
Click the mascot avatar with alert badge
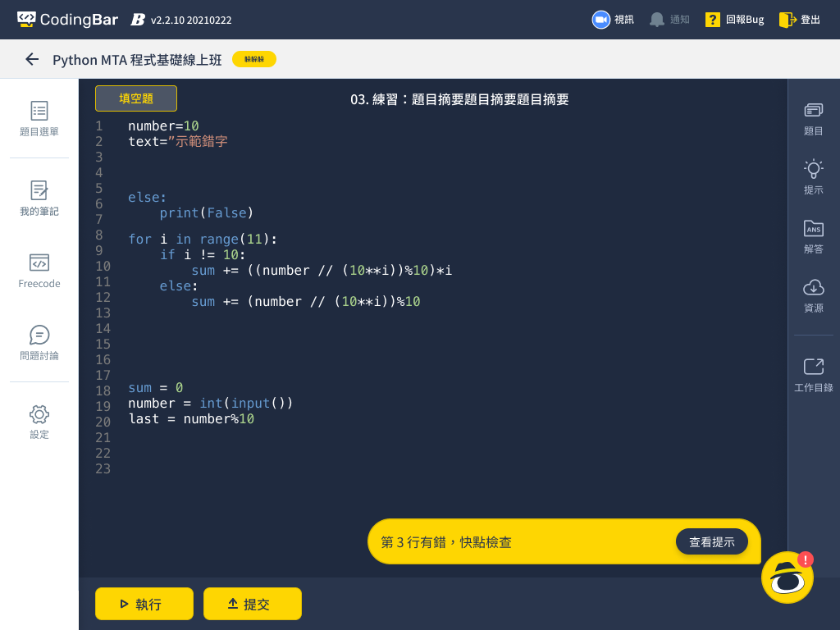[x=787, y=577]
